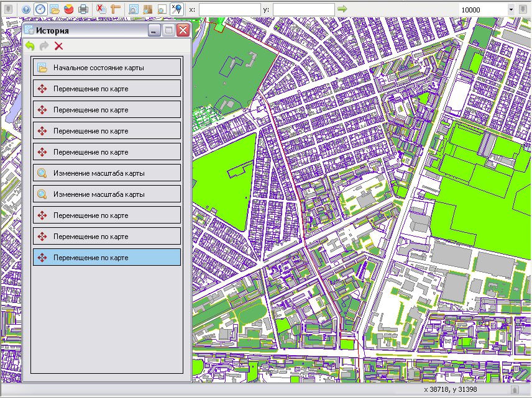This screenshot has width=532, height=398.
Task: Select the measuring ruler tool
Action: (x=115, y=9)
